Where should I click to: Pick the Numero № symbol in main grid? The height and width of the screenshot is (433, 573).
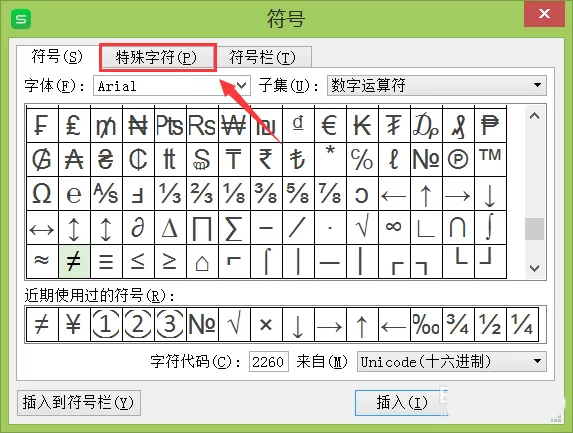pyautogui.click(x=426, y=159)
